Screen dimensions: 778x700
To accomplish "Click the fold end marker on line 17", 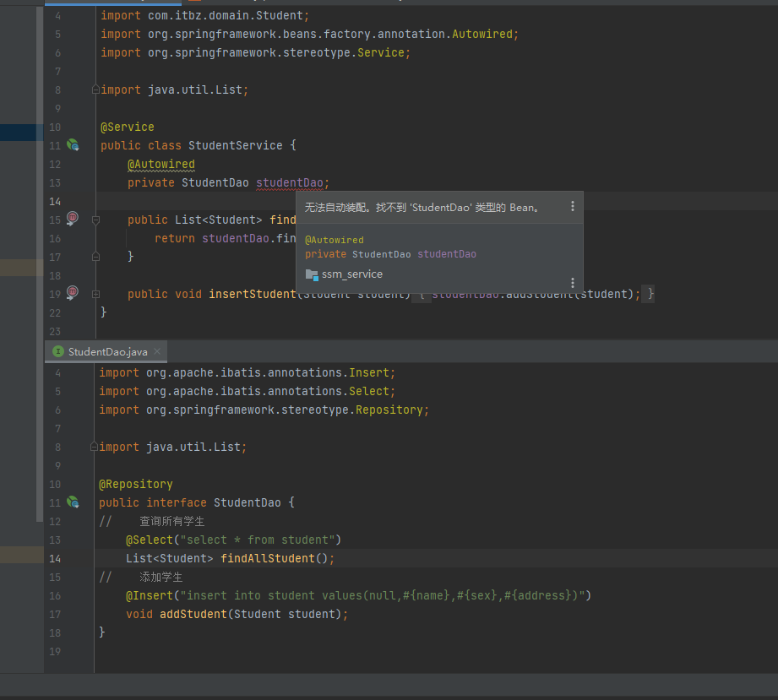I will pos(95,257).
